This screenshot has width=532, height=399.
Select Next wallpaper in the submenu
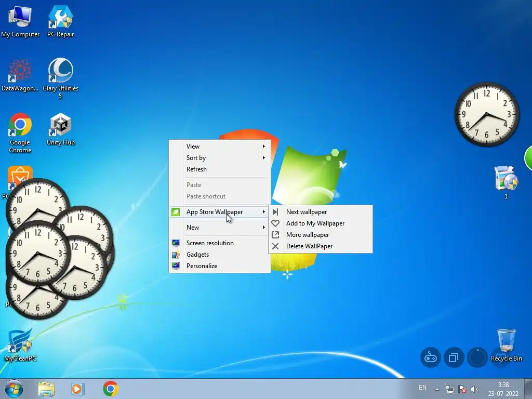(x=320, y=212)
